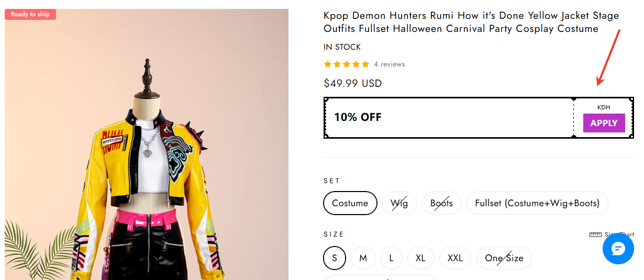Choose size M
The width and height of the screenshot is (644, 280).
click(363, 258)
